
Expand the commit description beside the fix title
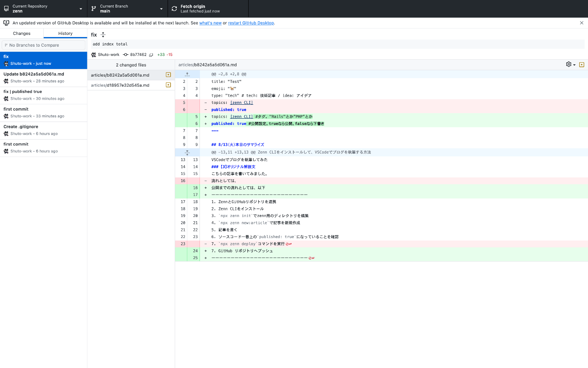[103, 35]
